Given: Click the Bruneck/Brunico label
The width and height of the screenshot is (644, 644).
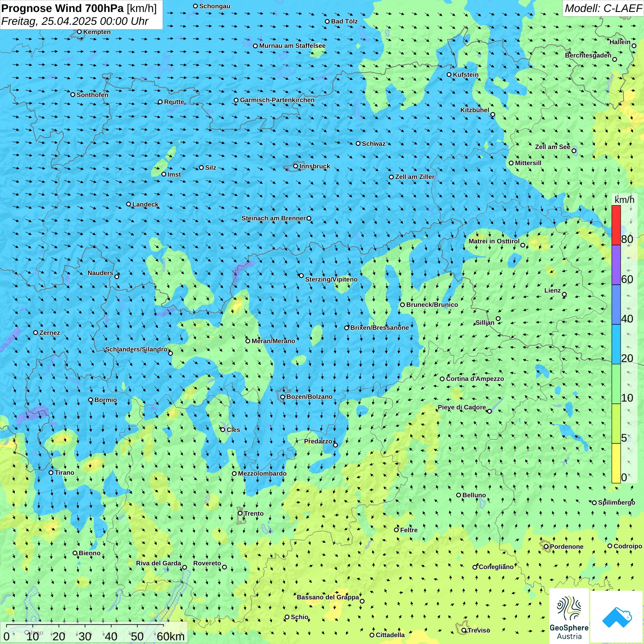Looking at the screenshot, I should click(432, 305).
